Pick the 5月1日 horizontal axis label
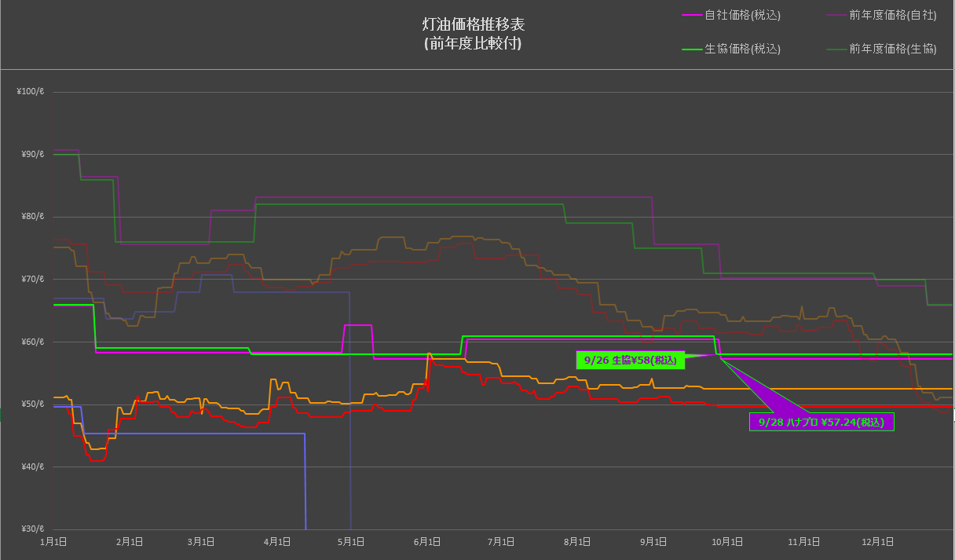Screen dimensions: 955x560 pos(350,542)
